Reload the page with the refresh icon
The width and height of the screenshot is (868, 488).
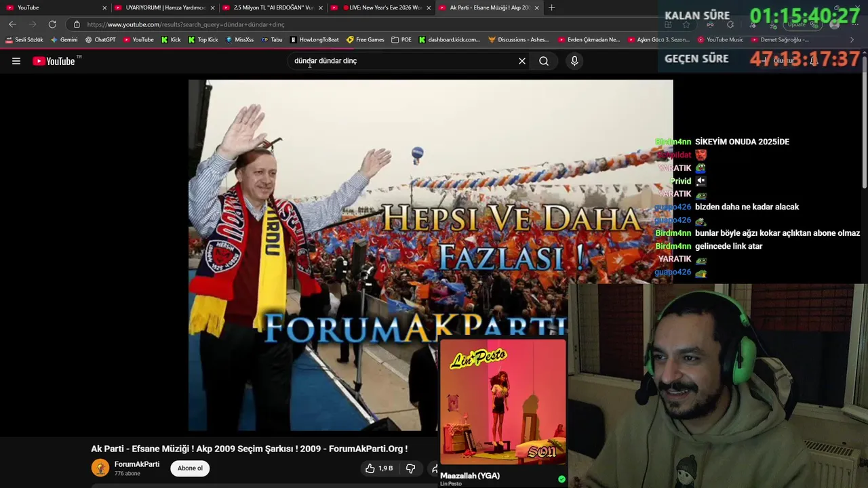click(52, 24)
